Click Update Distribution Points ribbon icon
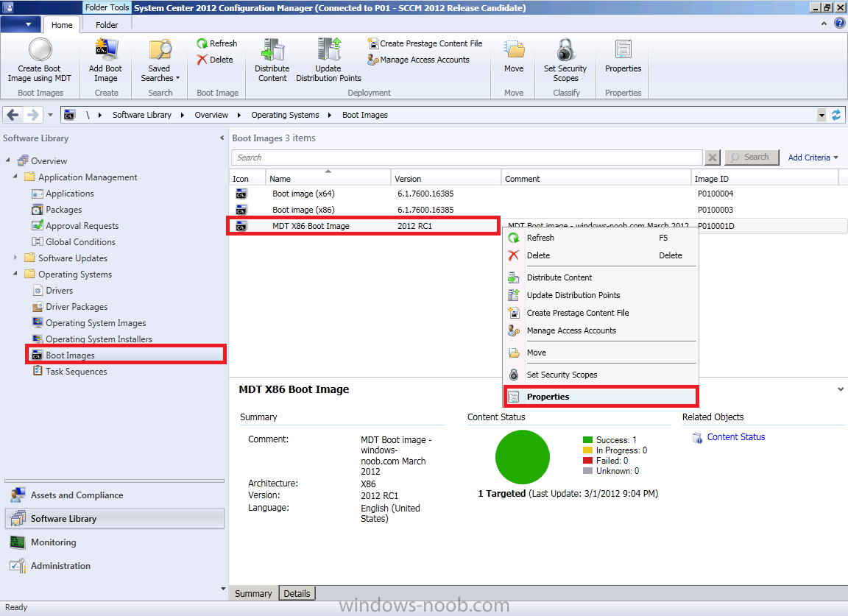Image resolution: width=848 pixels, height=616 pixels. pos(329,49)
